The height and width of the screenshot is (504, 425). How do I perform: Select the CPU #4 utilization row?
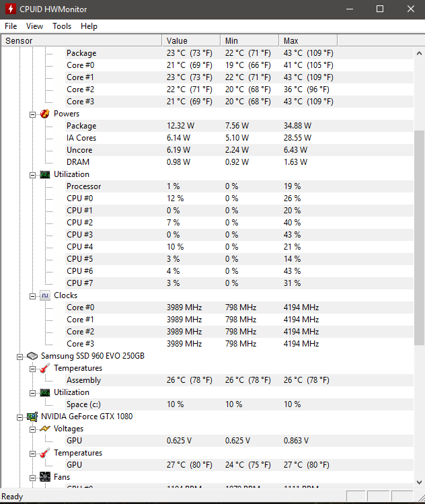point(79,247)
